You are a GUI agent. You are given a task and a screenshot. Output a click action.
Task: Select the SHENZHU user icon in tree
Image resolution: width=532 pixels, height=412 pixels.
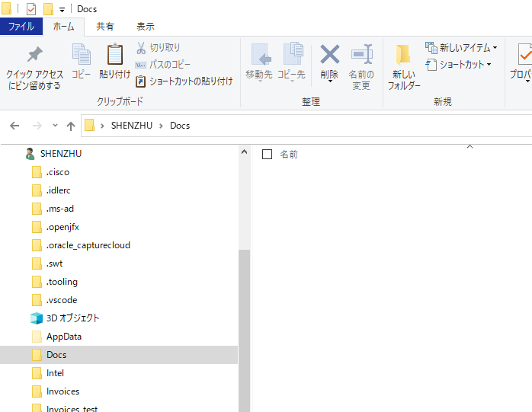30,154
